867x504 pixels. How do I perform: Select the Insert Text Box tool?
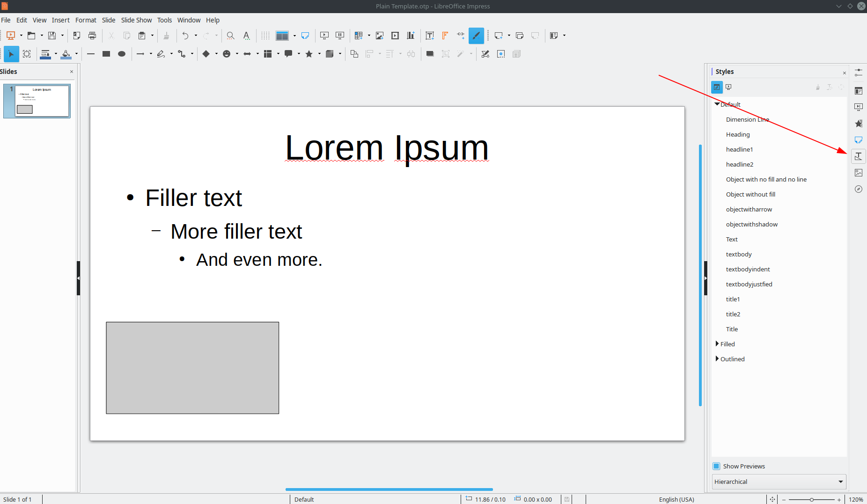(x=429, y=36)
